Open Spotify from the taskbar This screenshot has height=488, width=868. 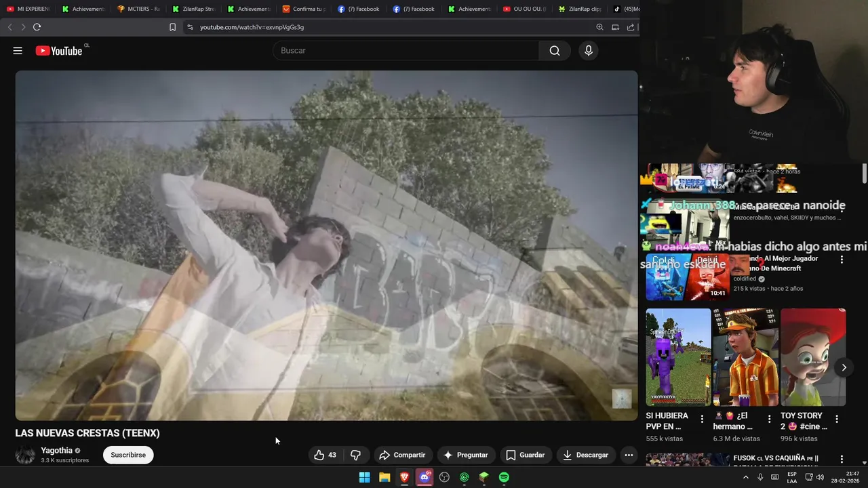click(x=504, y=477)
